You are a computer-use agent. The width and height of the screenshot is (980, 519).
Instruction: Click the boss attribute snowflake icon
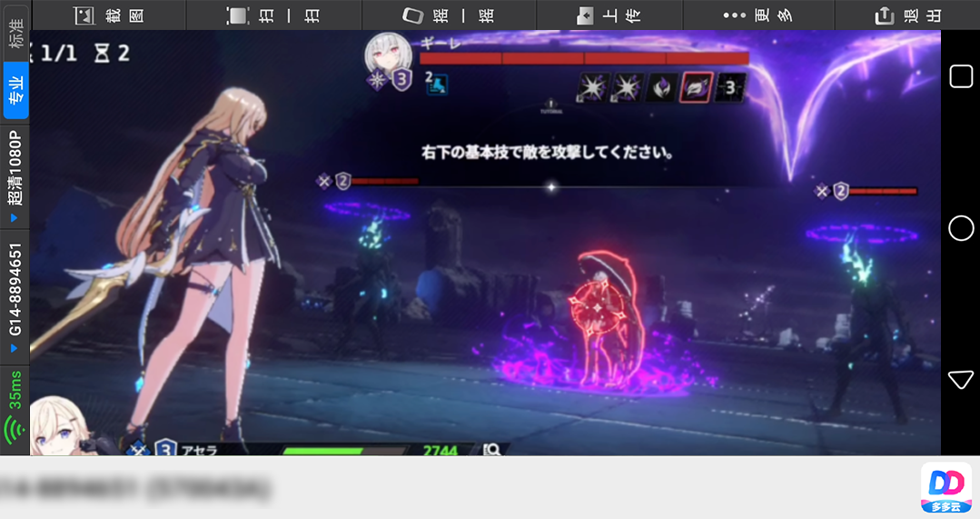coord(377,80)
